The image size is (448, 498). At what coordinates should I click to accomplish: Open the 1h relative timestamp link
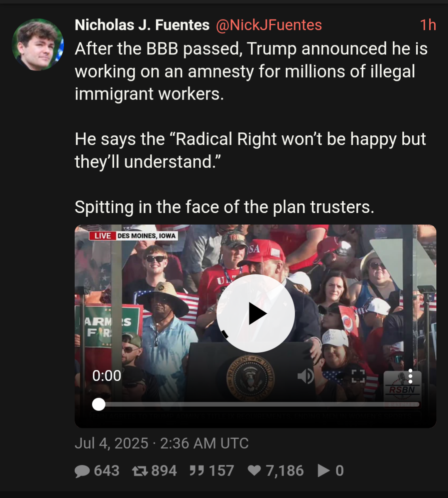428,25
